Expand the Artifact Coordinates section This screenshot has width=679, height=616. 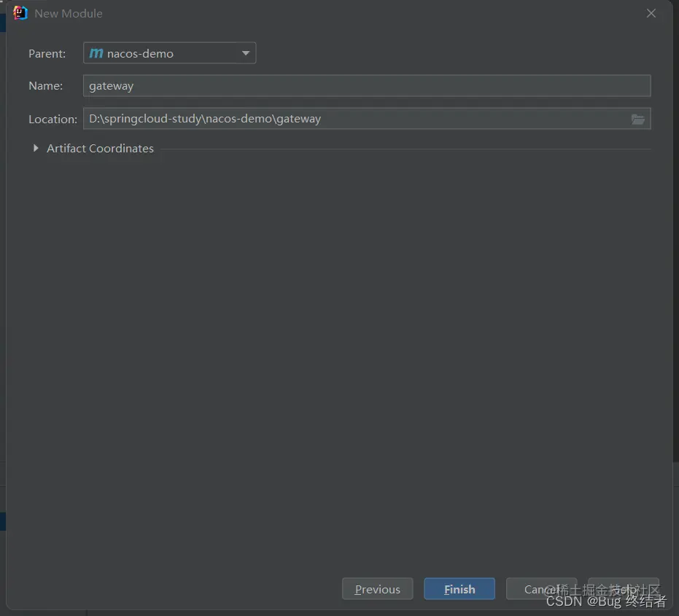pos(36,149)
